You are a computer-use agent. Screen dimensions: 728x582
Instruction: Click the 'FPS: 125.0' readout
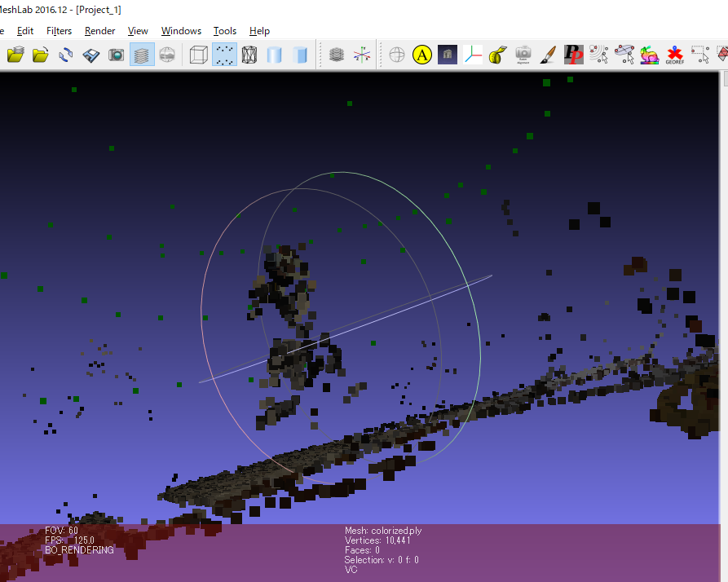point(69,540)
